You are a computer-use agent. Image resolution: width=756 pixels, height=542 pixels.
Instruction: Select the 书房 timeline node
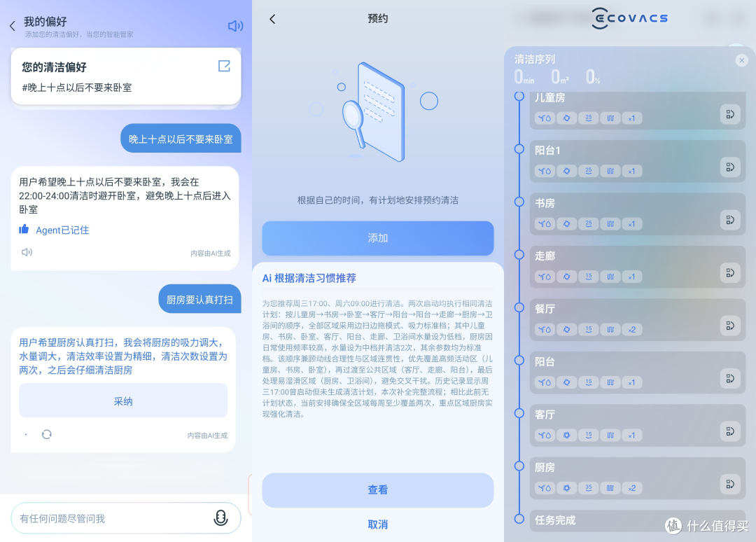[519, 202]
